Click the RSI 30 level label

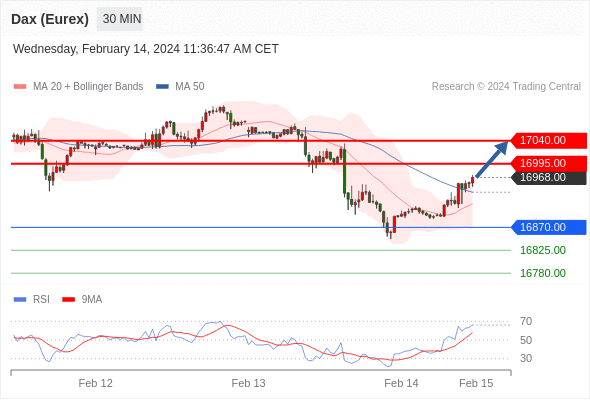pos(526,358)
